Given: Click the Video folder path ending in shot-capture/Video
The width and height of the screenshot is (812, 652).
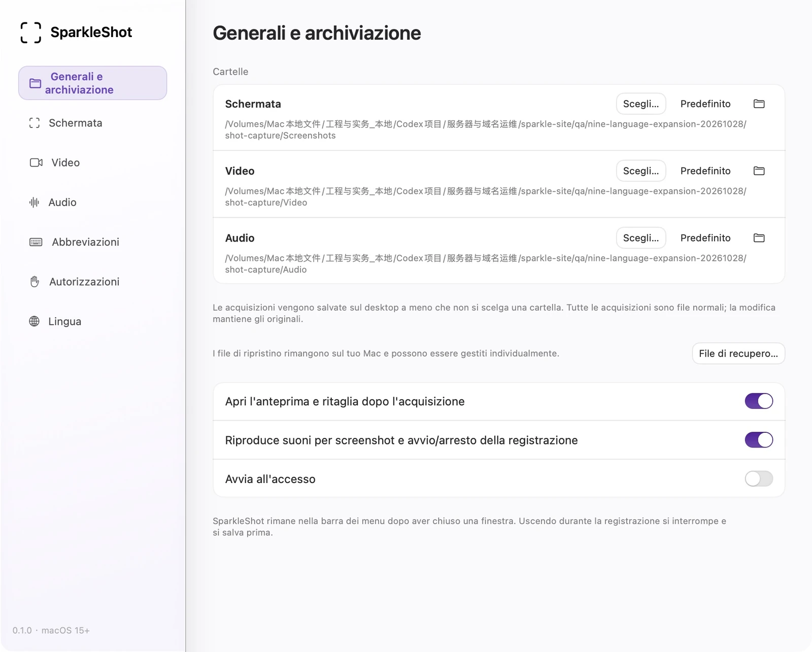Looking at the screenshot, I should pyautogui.click(x=486, y=196).
